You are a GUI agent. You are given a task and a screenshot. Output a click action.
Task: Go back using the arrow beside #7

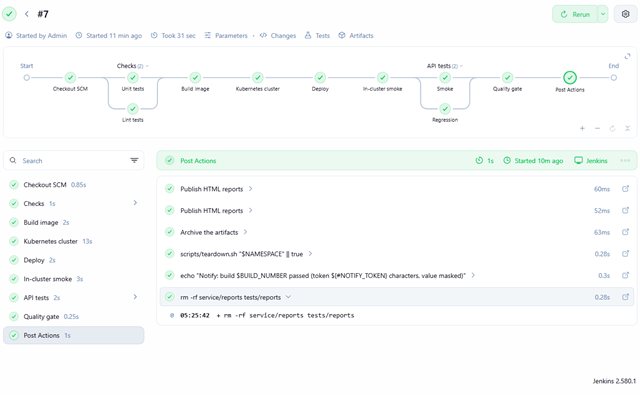coord(27,14)
